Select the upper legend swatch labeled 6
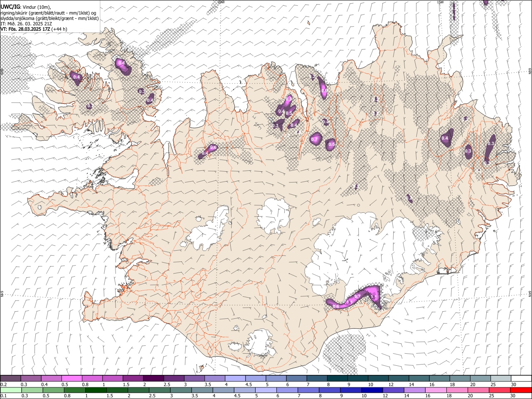 tap(296, 379)
